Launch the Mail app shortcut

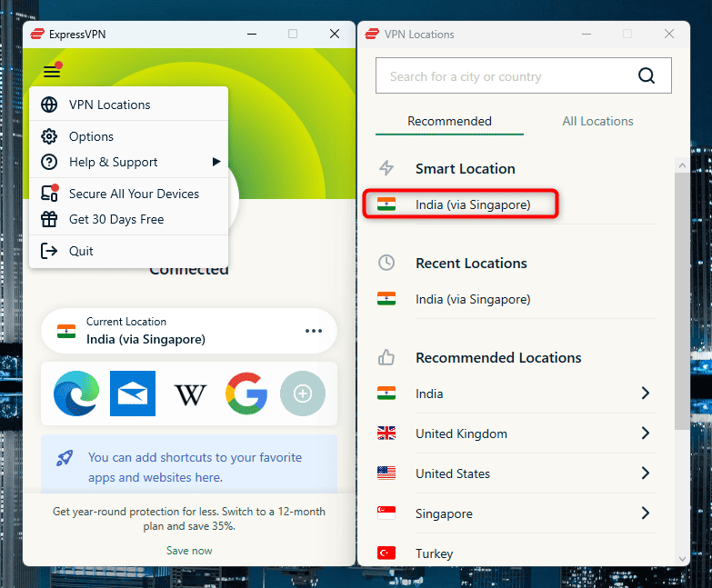click(133, 394)
